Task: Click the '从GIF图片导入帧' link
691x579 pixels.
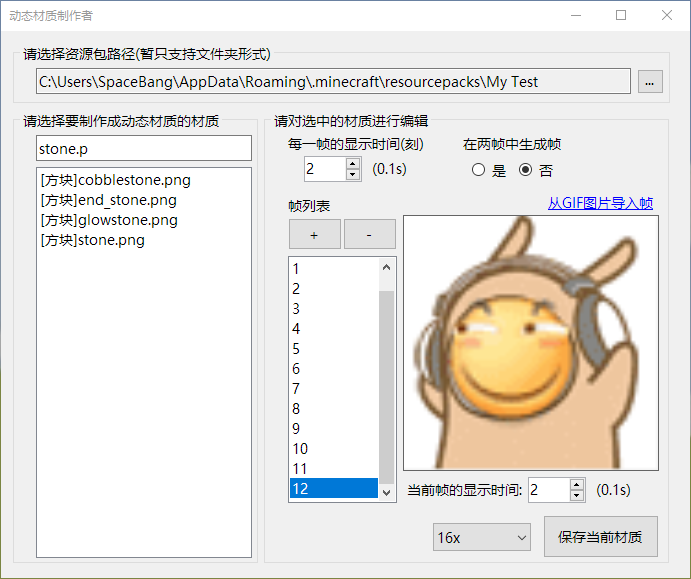Action: click(x=600, y=203)
